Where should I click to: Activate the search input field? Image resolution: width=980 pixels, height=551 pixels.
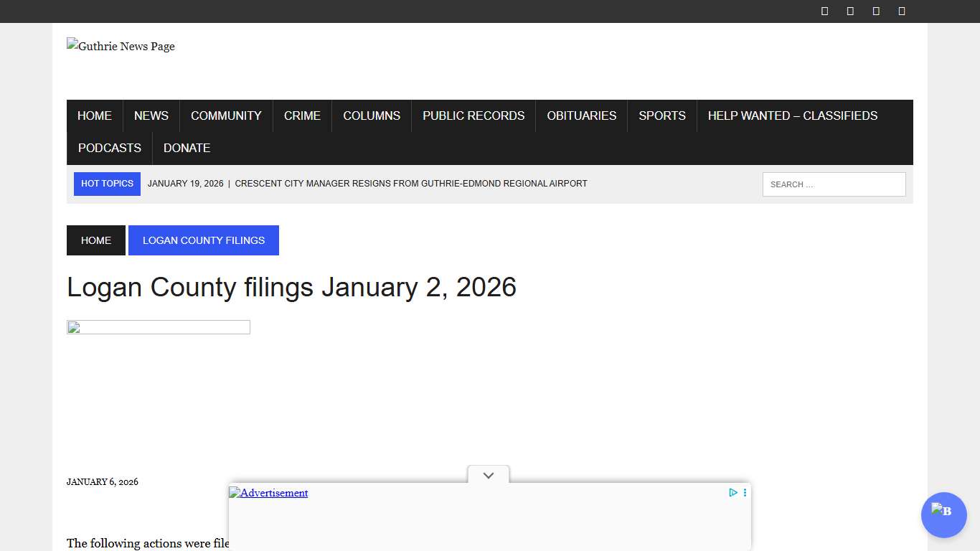834,184
